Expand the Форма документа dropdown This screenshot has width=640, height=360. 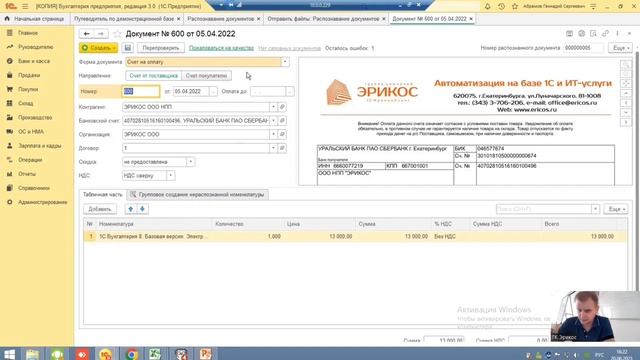click(285, 62)
